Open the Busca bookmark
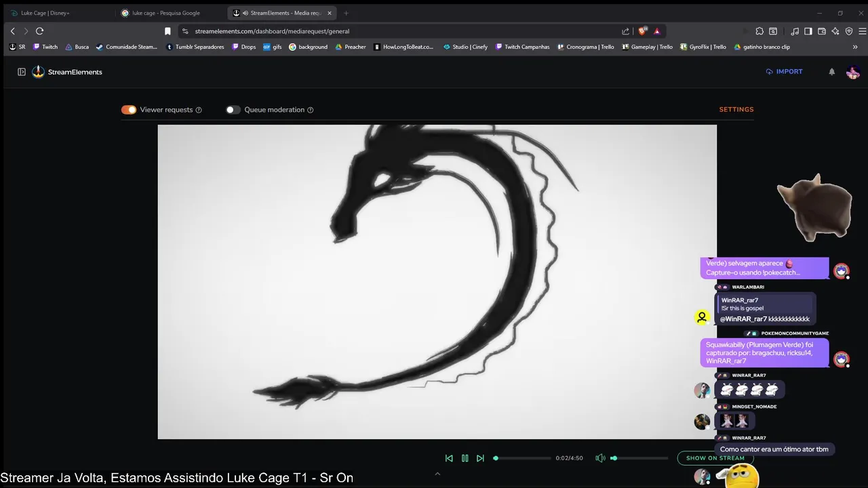Viewport: 868px width, 488px height. click(77, 47)
